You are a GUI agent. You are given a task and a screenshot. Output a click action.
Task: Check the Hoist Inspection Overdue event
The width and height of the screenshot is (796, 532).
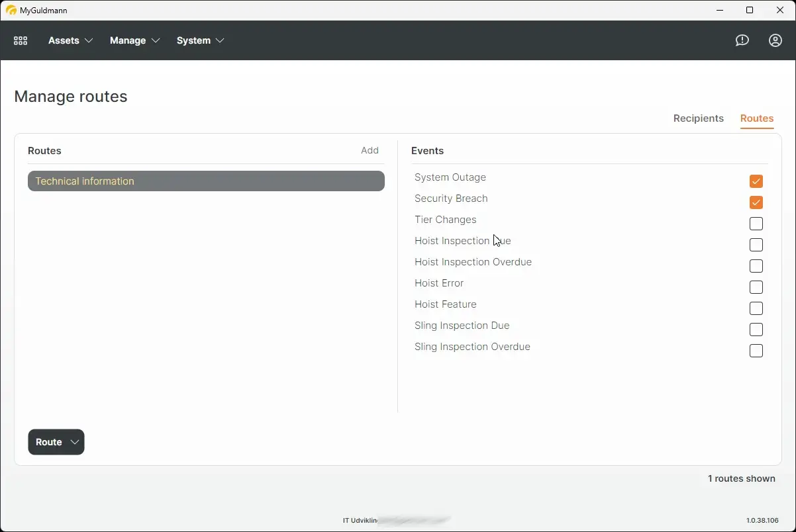click(x=756, y=266)
